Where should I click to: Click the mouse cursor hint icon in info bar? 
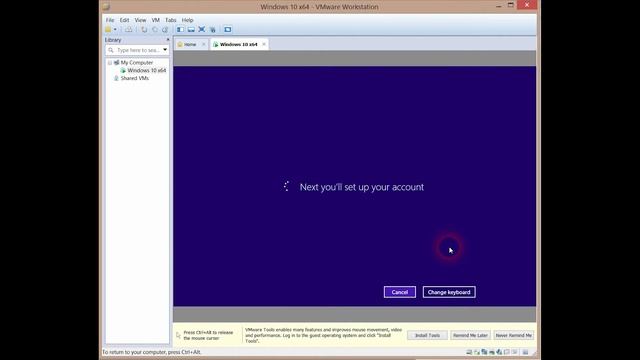(178, 335)
